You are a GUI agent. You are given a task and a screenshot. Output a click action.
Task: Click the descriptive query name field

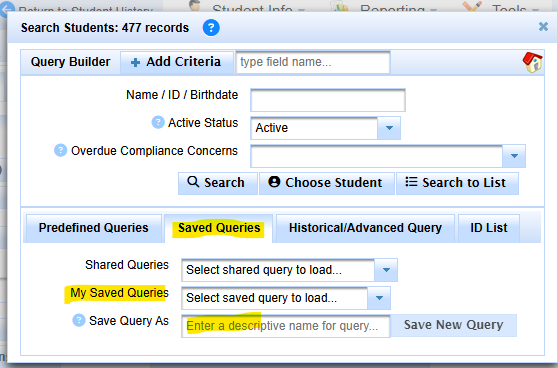coord(286,326)
